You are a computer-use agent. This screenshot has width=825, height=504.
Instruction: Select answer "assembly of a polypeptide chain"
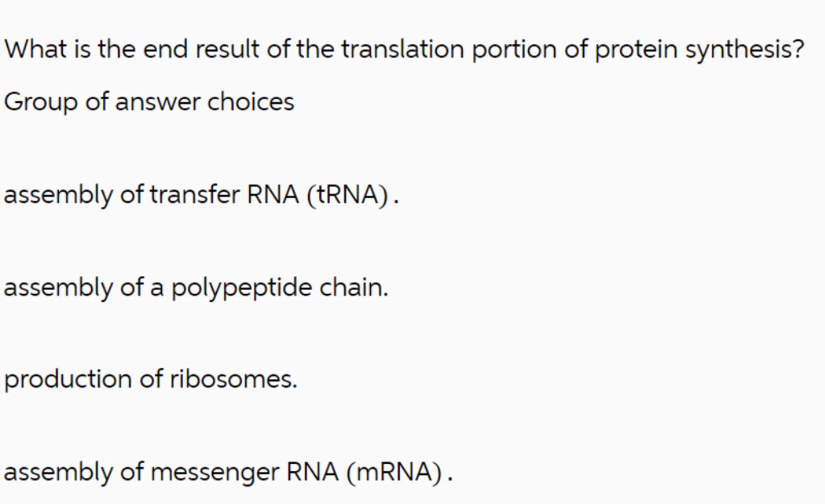pos(196,288)
